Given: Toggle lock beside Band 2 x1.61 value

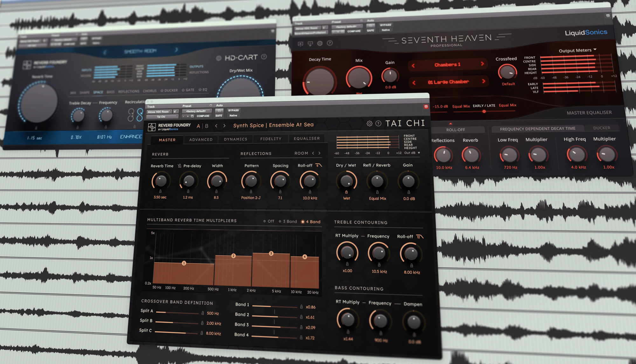Looking at the screenshot, I should click(x=301, y=317).
